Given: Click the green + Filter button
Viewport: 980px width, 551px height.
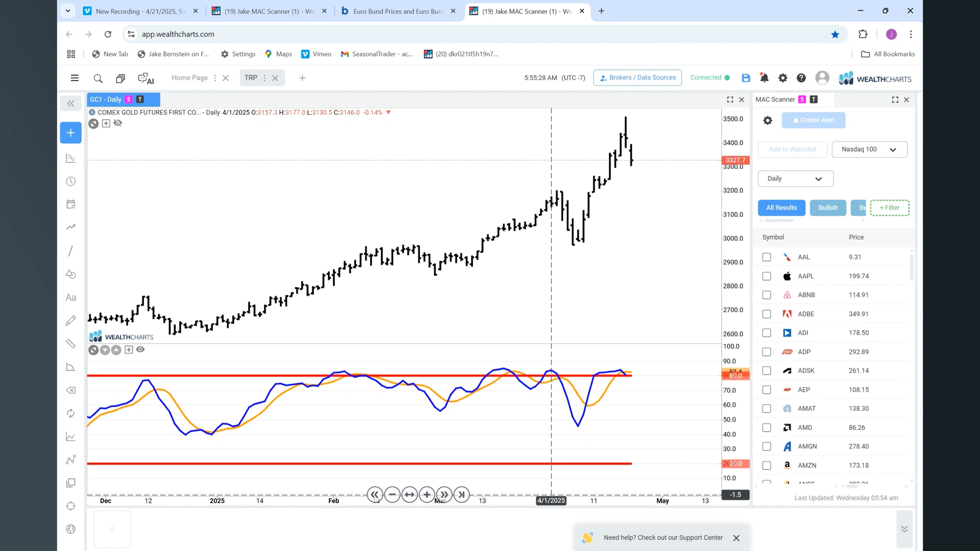Looking at the screenshot, I should 890,208.
